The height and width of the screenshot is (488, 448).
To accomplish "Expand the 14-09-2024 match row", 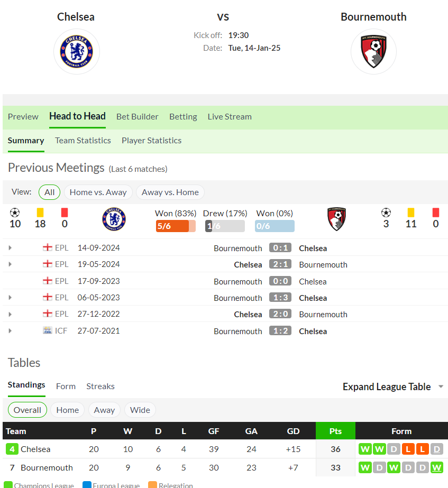I will click(x=10, y=248).
